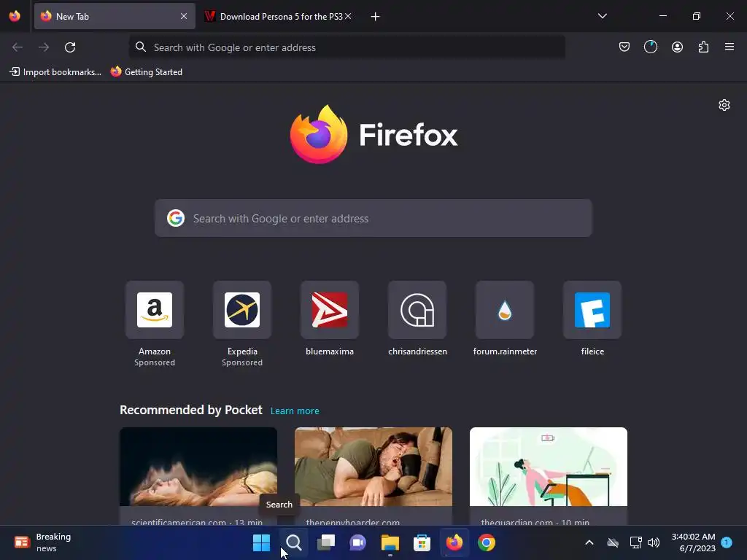Open Task View on the taskbar
The height and width of the screenshot is (560, 747).
[326, 542]
